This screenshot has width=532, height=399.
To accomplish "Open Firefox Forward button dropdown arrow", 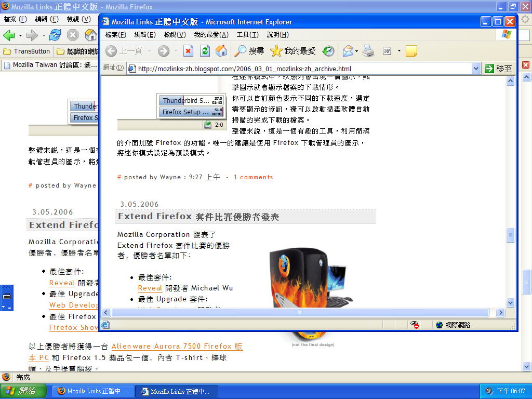I will pyautogui.click(x=44, y=35).
